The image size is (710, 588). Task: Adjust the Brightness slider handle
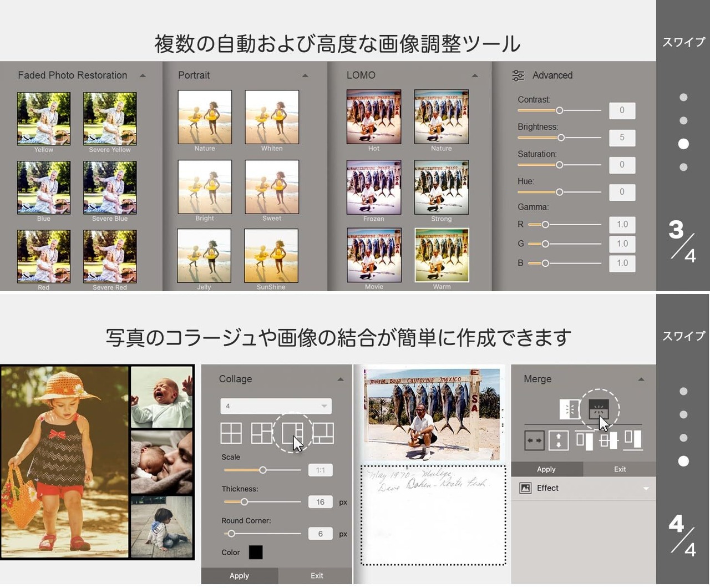click(x=561, y=138)
